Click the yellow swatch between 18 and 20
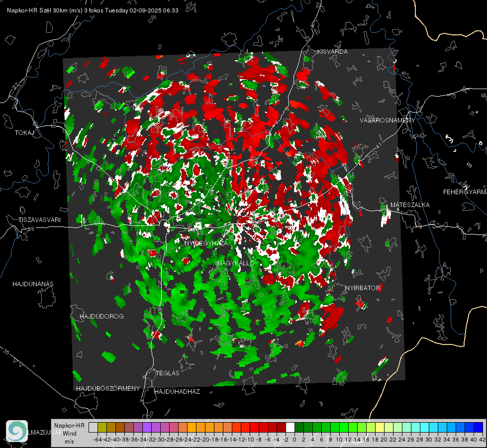The height and width of the screenshot is (448, 487). click(x=380, y=427)
